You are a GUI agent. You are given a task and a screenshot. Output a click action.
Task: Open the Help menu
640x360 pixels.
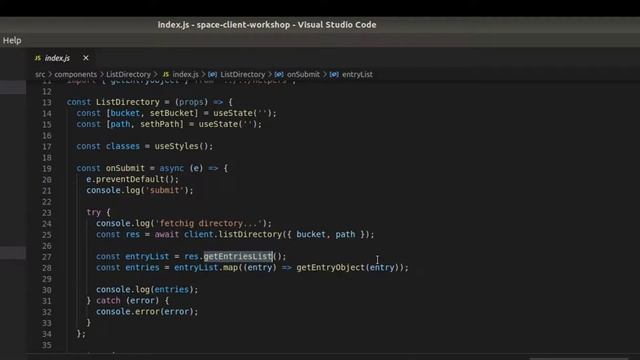tap(12, 40)
